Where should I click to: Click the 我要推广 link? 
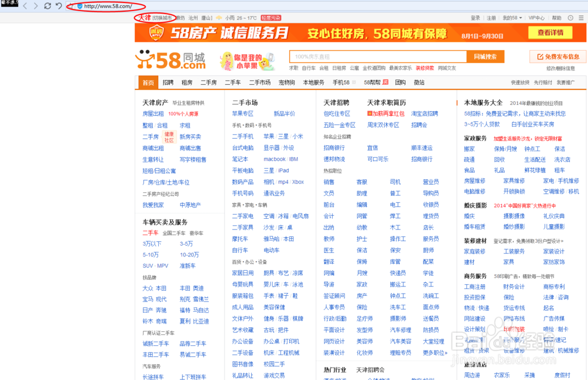[566, 82]
